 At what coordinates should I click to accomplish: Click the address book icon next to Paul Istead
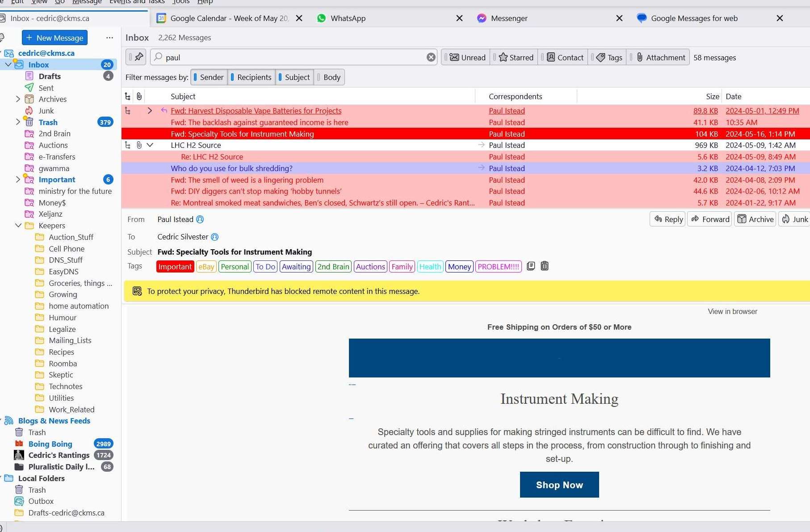coord(200,219)
